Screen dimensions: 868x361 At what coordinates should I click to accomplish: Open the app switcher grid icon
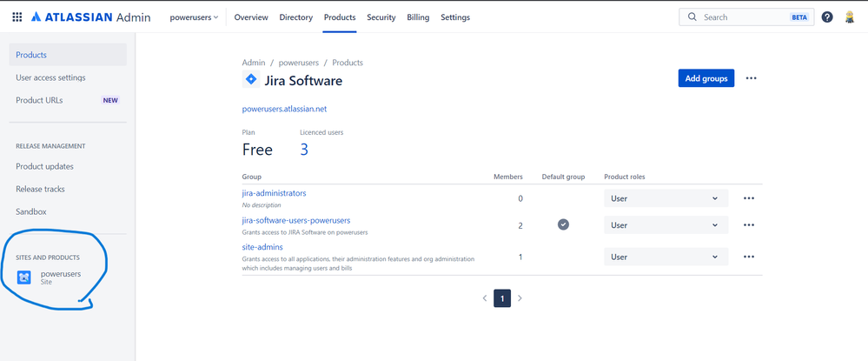tap(17, 17)
